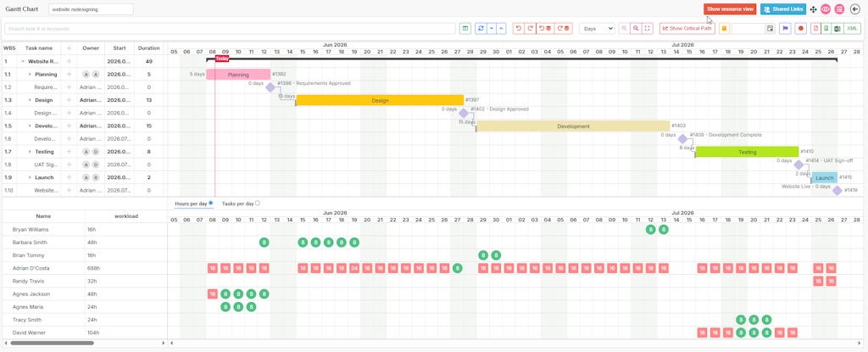Click the blue refresh sync icon
Image resolution: width=868 pixels, height=352 pixels.
tap(481, 28)
